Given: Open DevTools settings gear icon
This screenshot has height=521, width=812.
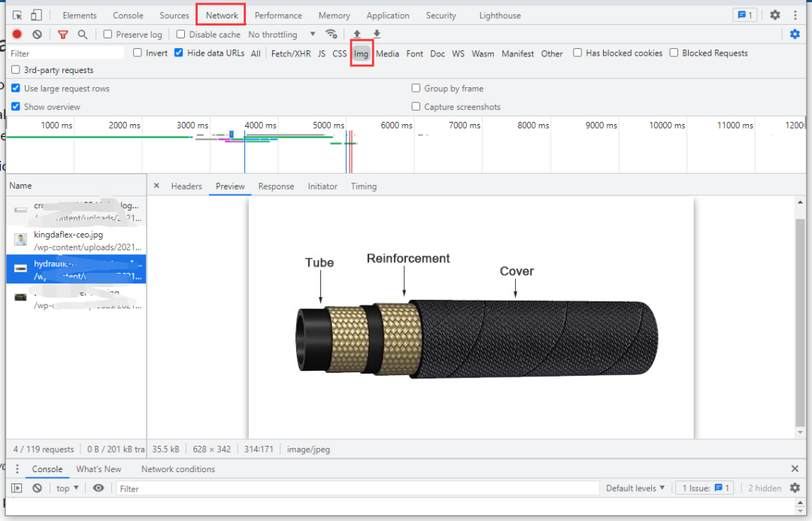Looking at the screenshot, I should (774, 15).
